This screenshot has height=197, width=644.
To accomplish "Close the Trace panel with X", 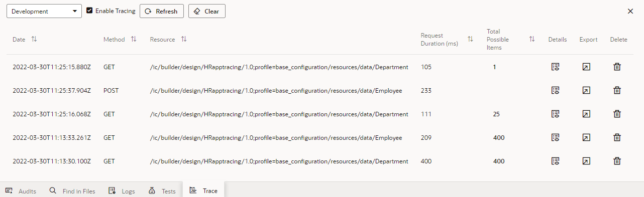I will [x=630, y=11].
